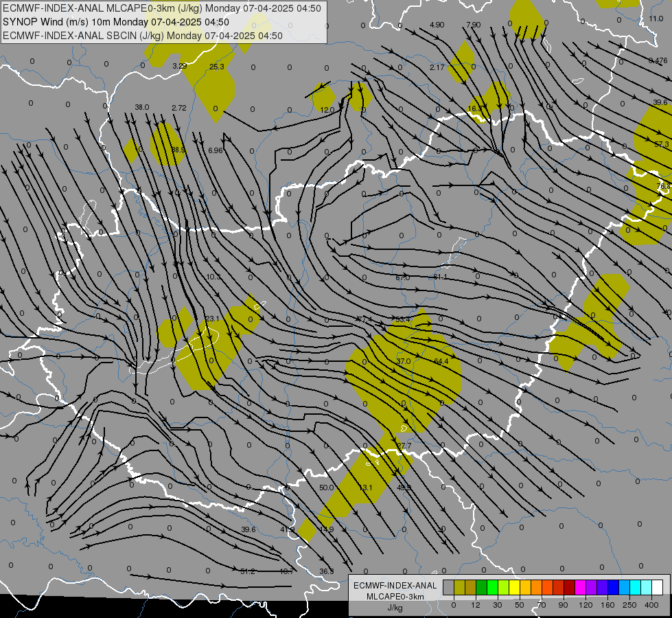This screenshot has width=672, height=618.
Task: Click the 11.0 value on the map
Action: [x=656, y=19]
